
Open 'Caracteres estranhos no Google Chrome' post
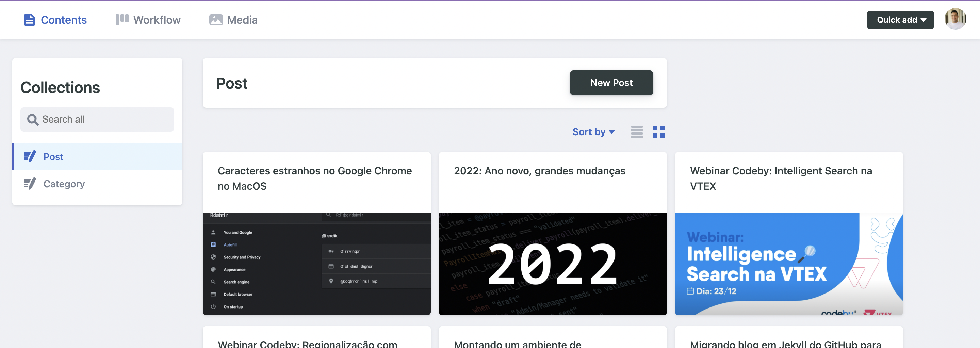314,178
